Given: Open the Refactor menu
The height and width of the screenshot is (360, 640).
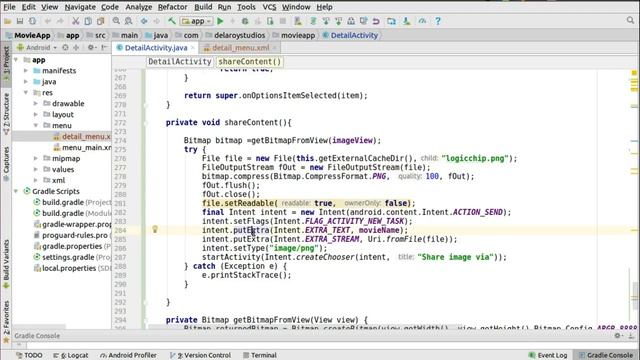Looking at the screenshot, I should tap(173, 7).
